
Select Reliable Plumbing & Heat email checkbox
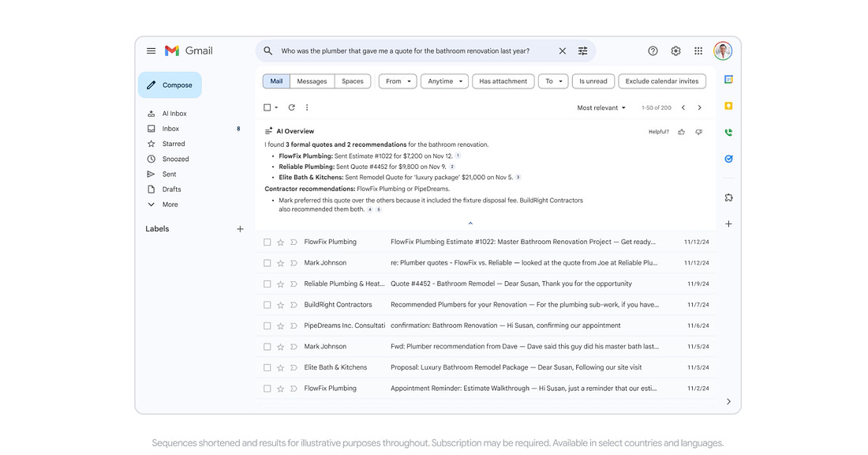268,284
